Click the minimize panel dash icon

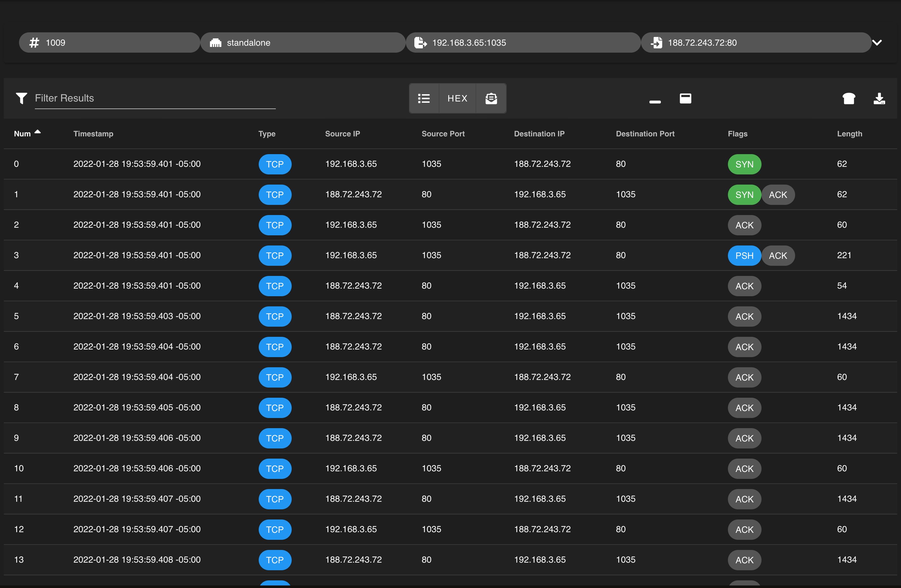[655, 101]
